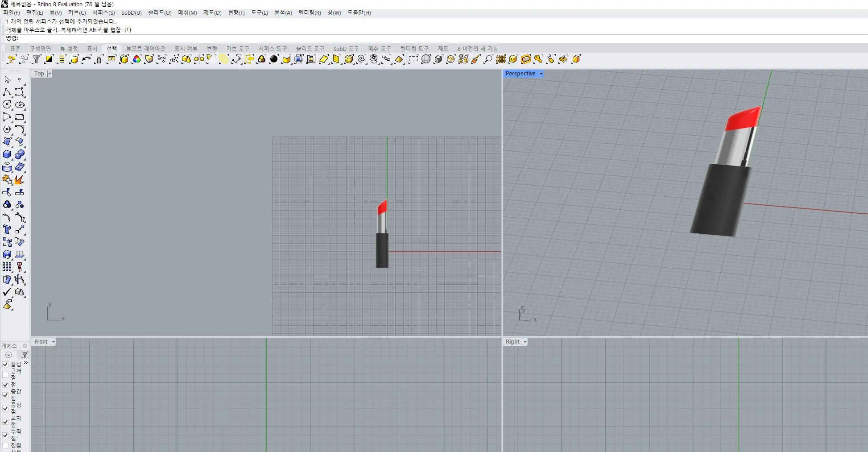Switch to the 솔리드 도구 toolbar tab
This screenshot has height=452, width=868.
[310, 49]
